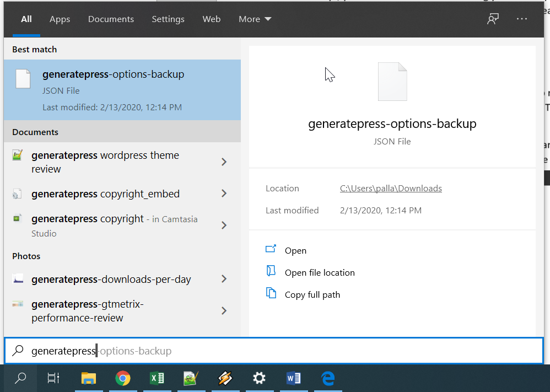
Task: Select the generatepress-options-backup best match result
Action: pyautogui.click(x=122, y=90)
